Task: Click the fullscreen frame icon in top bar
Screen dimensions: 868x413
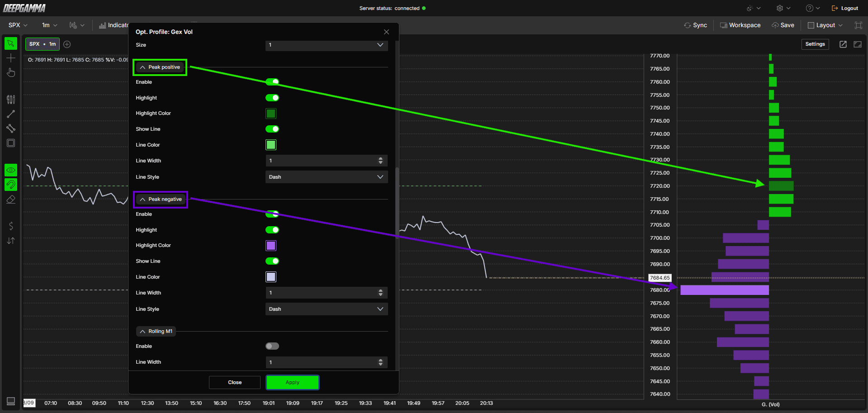Action: 859,25
